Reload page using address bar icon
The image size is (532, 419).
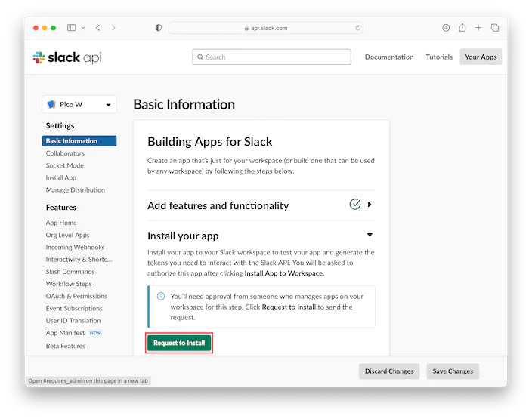click(357, 28)
